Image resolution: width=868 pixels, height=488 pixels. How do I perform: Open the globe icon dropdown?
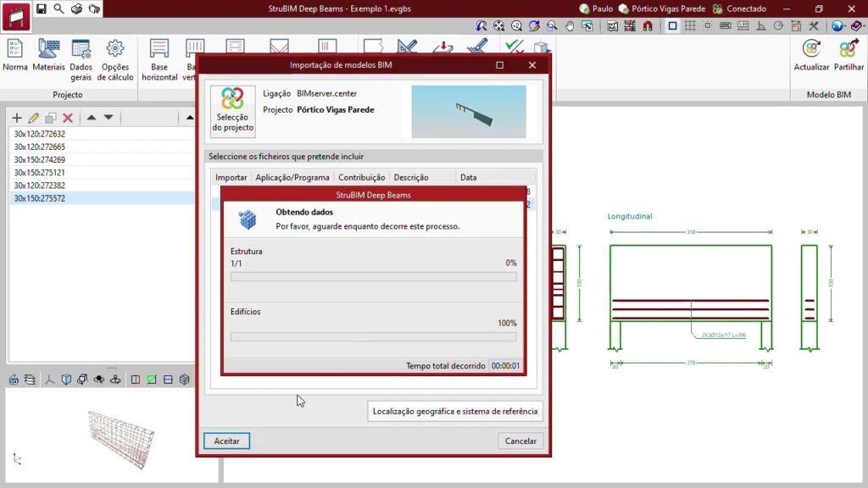[838, 26]
